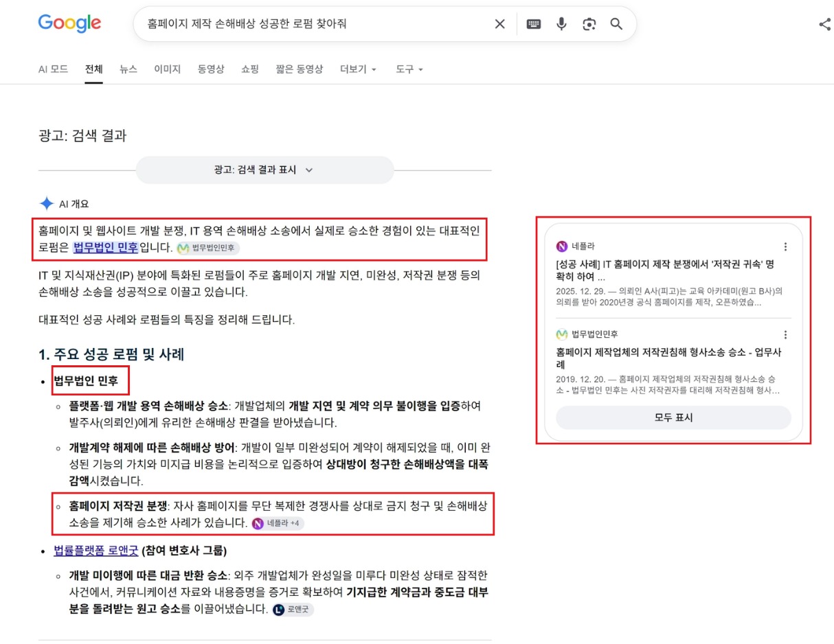Click 광고: 검색 결과 heading
Image resolution: width=834 pixels, height=644 pixels.
coord(82,135)
